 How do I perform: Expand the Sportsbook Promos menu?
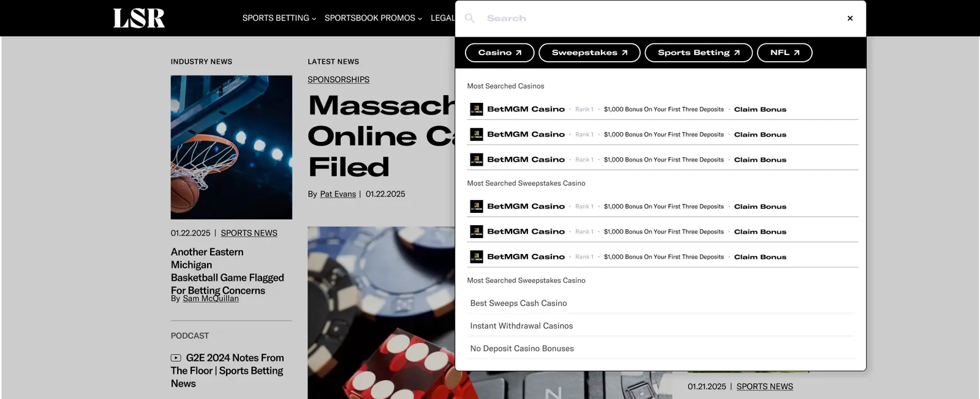click(373, 18)
